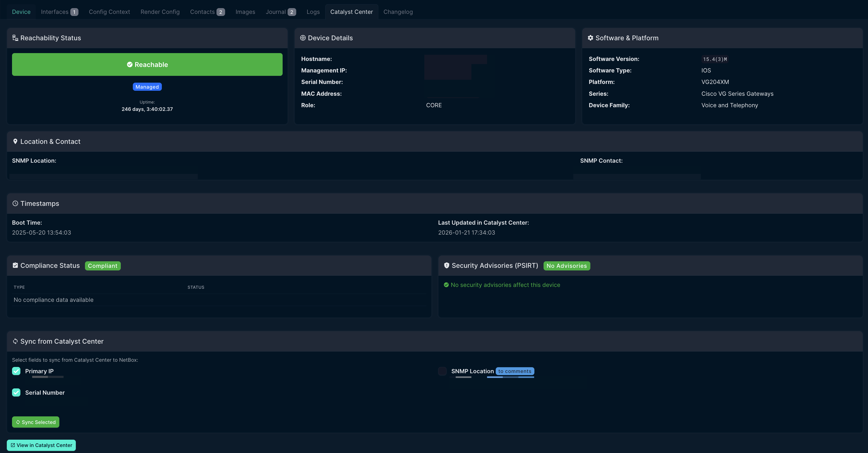Click the Compliance Status clipboard icon
The height and width of the screenshot is (453, 868).
pos(15,265)
